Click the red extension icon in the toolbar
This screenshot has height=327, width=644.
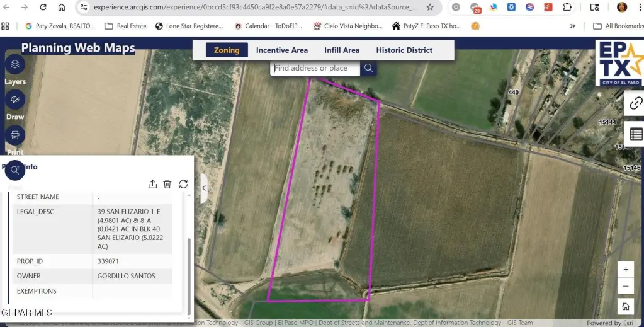tap(548, 7)
